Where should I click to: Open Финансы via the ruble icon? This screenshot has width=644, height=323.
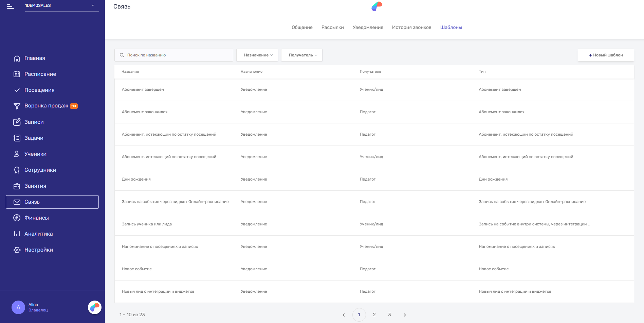point(17,218)
